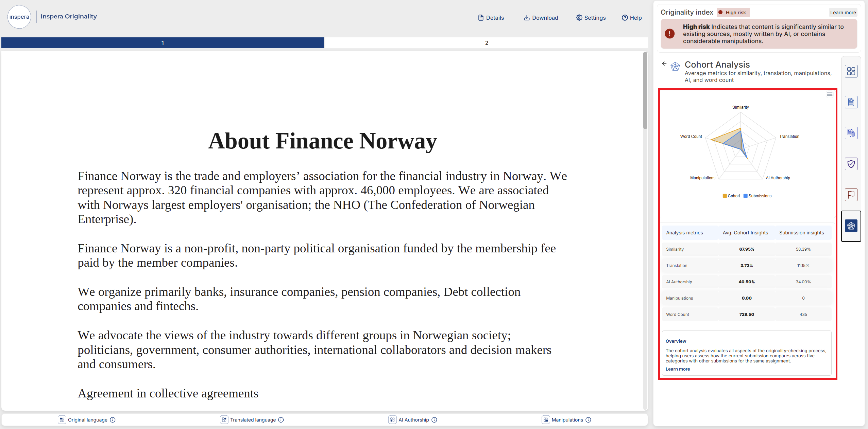Click the 729.50 cohort word count value
The image size is (868, 429).
tap(747, 315)
